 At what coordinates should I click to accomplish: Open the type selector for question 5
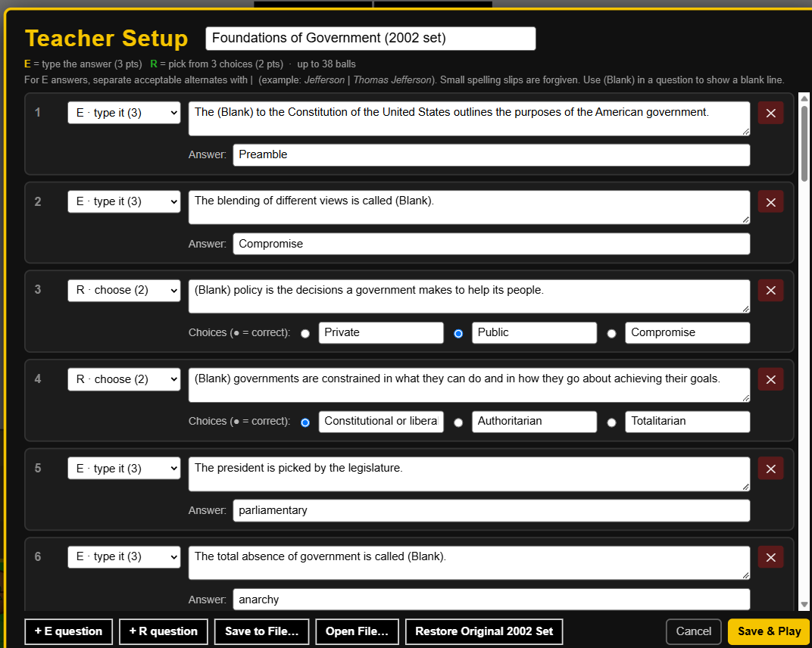click(123, 469)
